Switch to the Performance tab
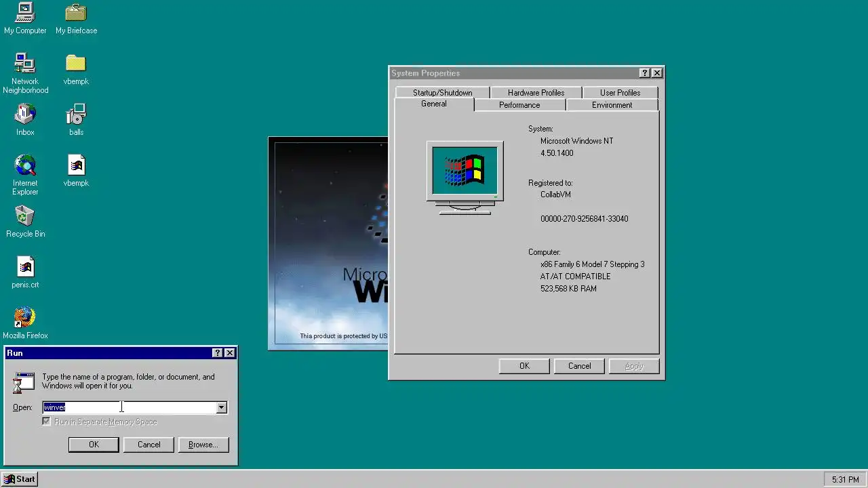 pos(519,105)
